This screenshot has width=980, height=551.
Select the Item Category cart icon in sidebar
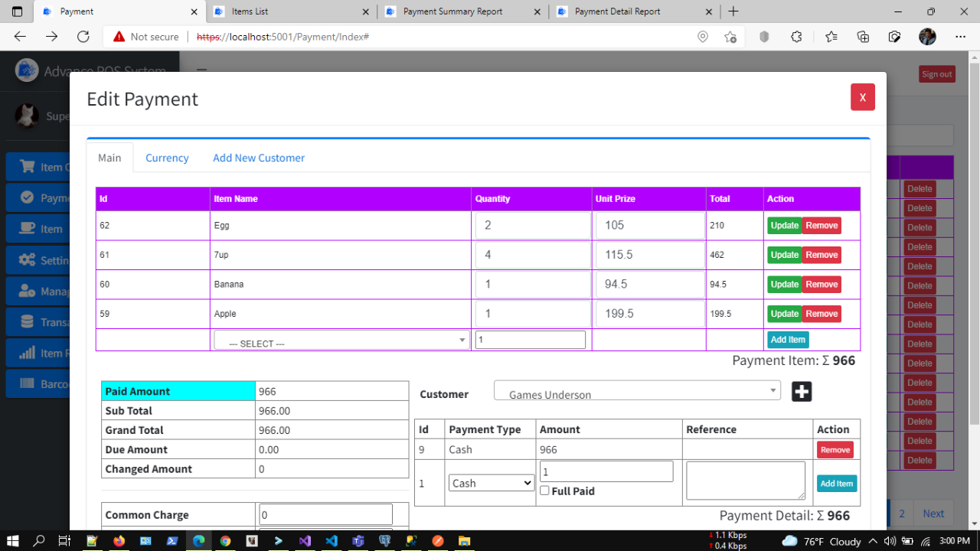pos(27,166)
